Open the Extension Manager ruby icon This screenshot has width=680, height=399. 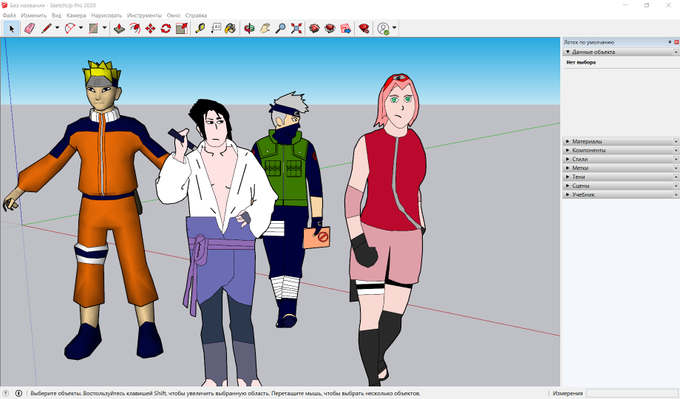364,29
